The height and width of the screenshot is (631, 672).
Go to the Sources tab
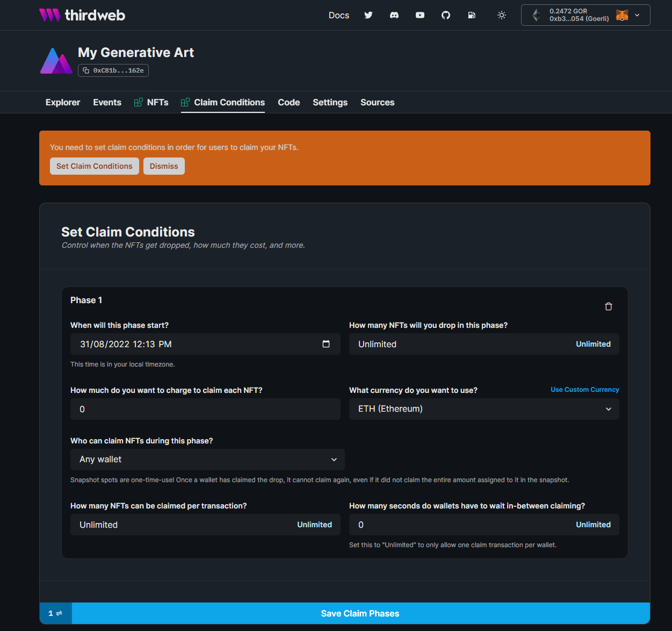click(x=378, y=102)
